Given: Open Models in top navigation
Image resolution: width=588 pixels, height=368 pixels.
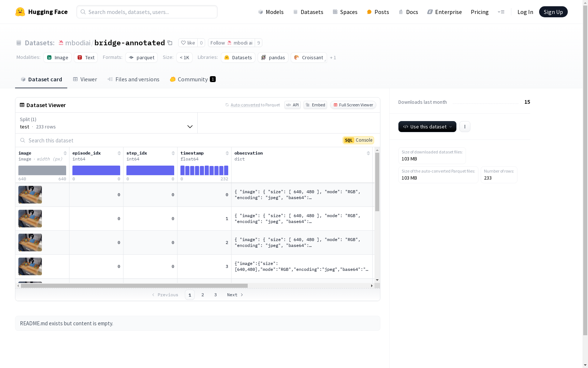Looking at the screenshot, I should 271,12.
